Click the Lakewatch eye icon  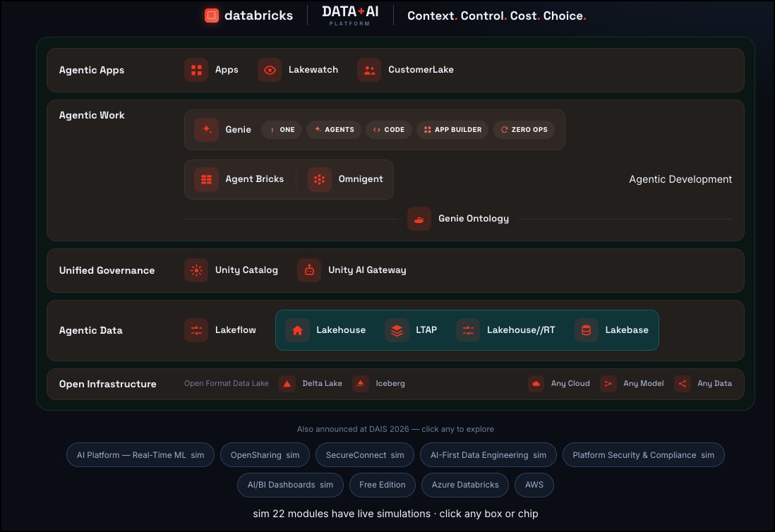pyautogui.click(x=270, y=70)
